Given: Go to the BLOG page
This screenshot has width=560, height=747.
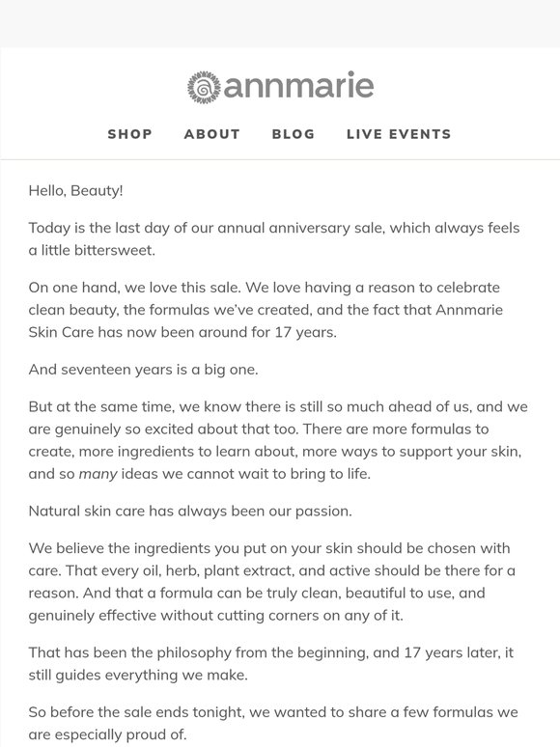Looking at the screenshot, I should pos(294,134).
